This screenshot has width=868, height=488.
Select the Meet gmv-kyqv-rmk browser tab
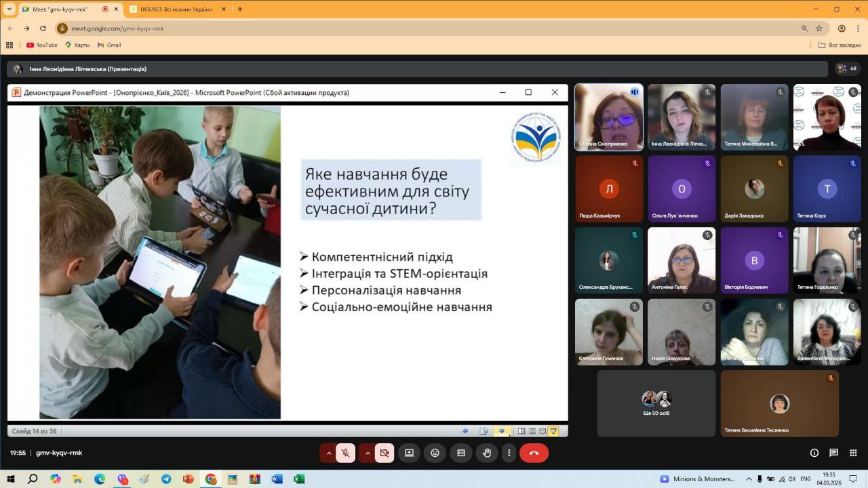[61, 9]
